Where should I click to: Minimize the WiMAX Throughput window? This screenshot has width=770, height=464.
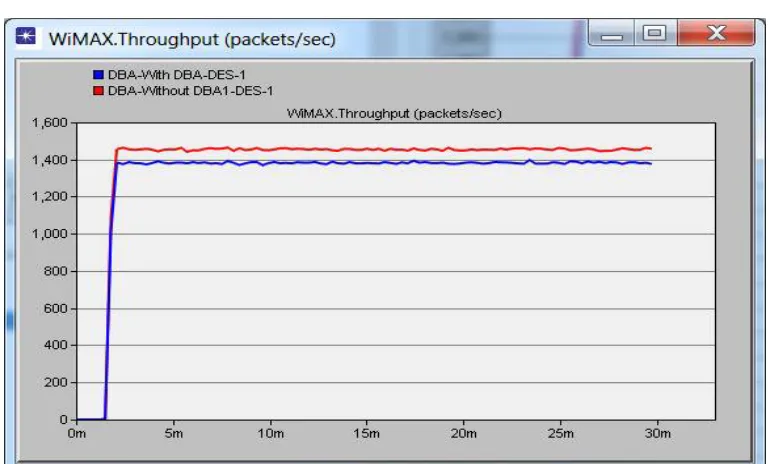coord(611,33)
